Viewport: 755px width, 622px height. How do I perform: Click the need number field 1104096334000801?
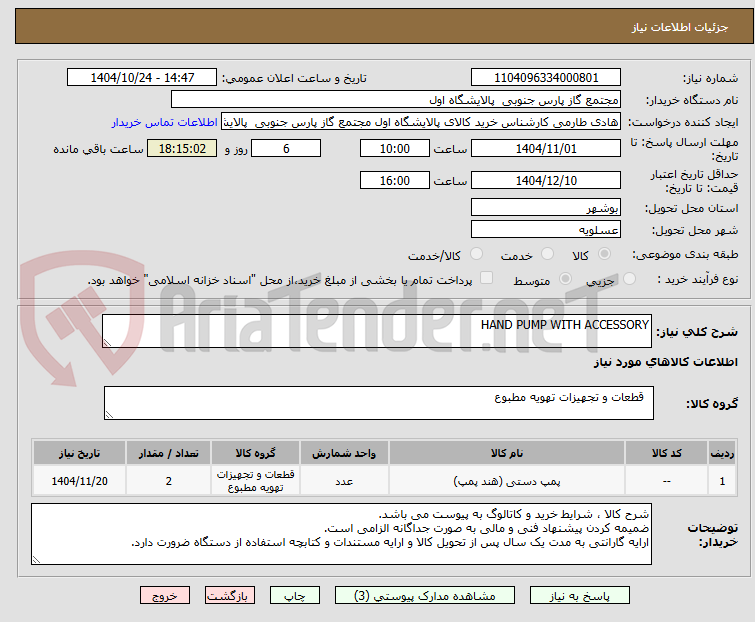click(x=546, y=78)
